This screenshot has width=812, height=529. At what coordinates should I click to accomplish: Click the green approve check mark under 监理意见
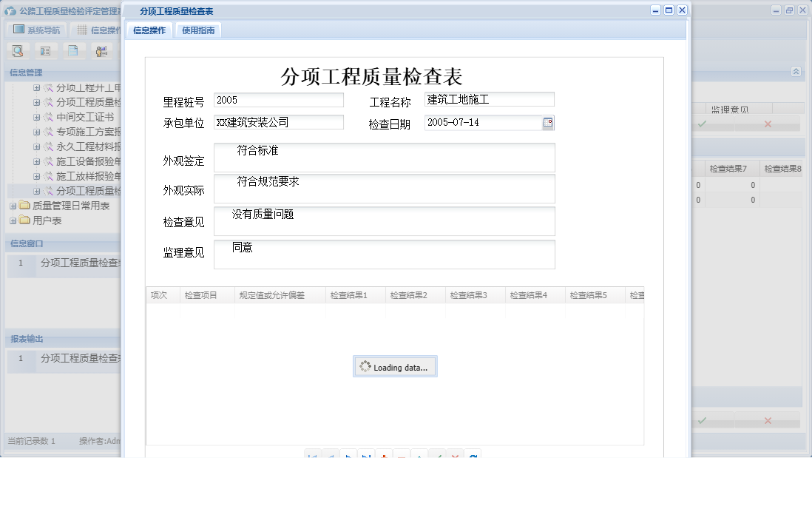pyautogui.click(x=703, y=124)
